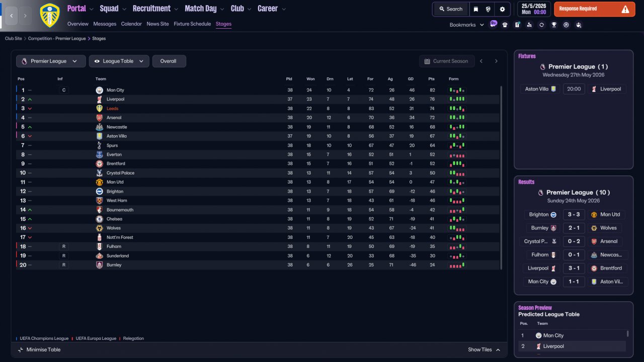Open the tactics board bookmark icon
The width and height of the screenshot is (644, 362).
click(517, 25)
